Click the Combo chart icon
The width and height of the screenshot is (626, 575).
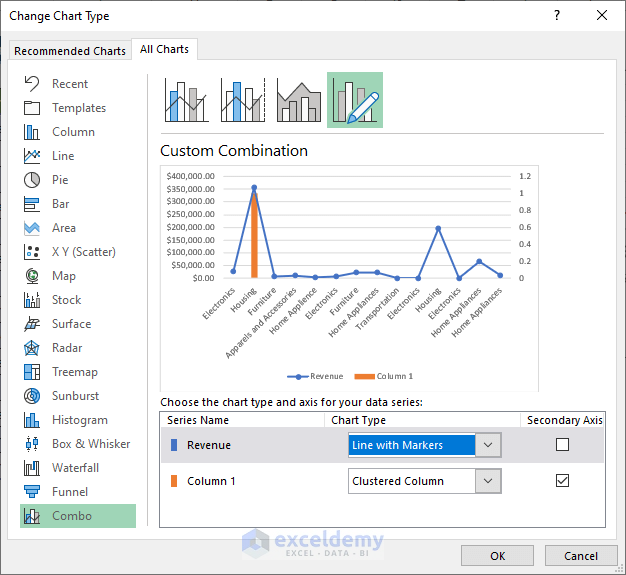[x=32, y=516]
